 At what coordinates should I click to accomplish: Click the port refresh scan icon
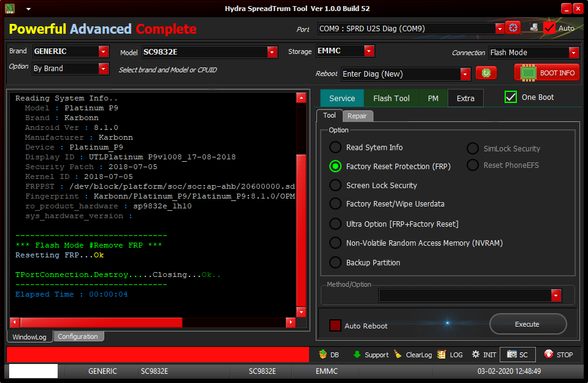click(x=513, y=28)
